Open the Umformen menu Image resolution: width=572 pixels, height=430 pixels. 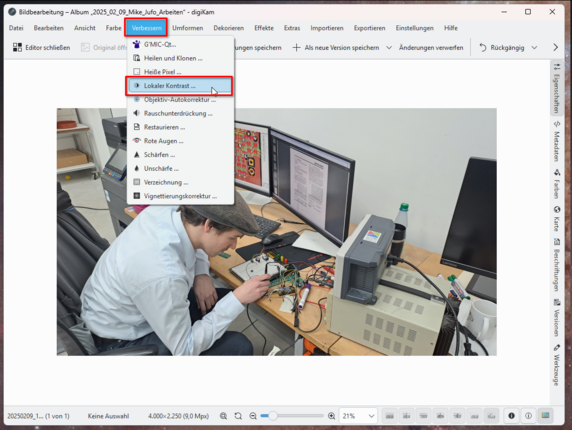coord(188,28)
